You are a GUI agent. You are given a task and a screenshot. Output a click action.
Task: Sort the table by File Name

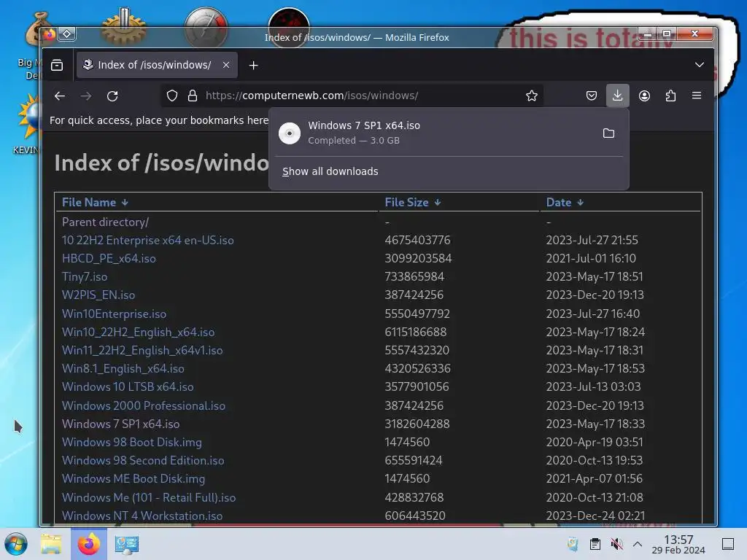coord(95,203)
